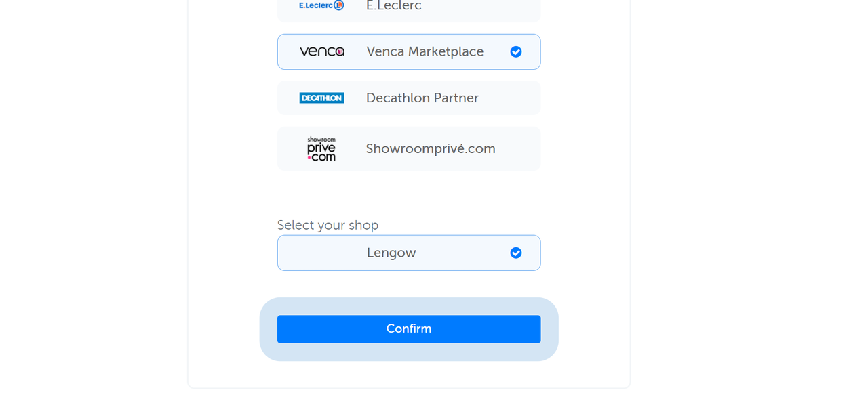Viewport: 868px width, 401px height.
Task: Click the E.Leclerc logo icon
Action: [x=321, y=5]
